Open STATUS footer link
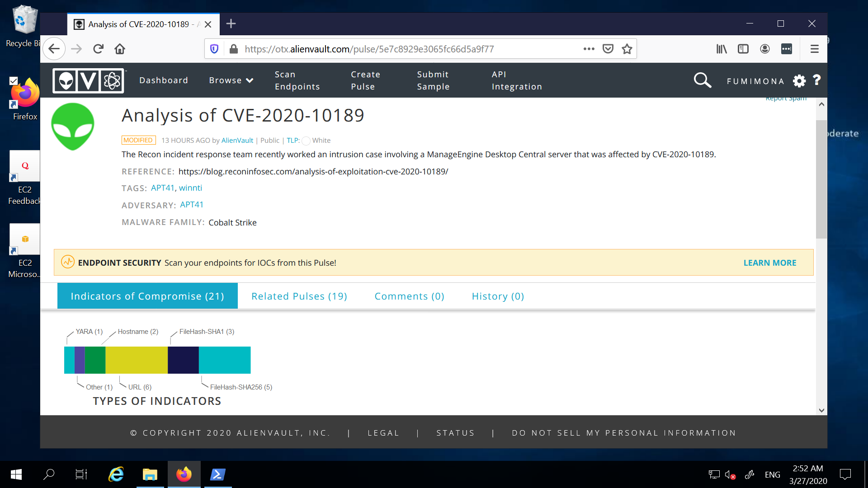This screenshot has height=488, width=868. click(455, 433)
